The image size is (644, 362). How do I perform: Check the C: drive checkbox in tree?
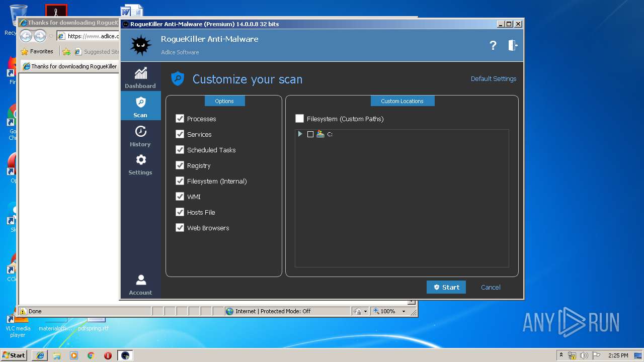[310, 134]
